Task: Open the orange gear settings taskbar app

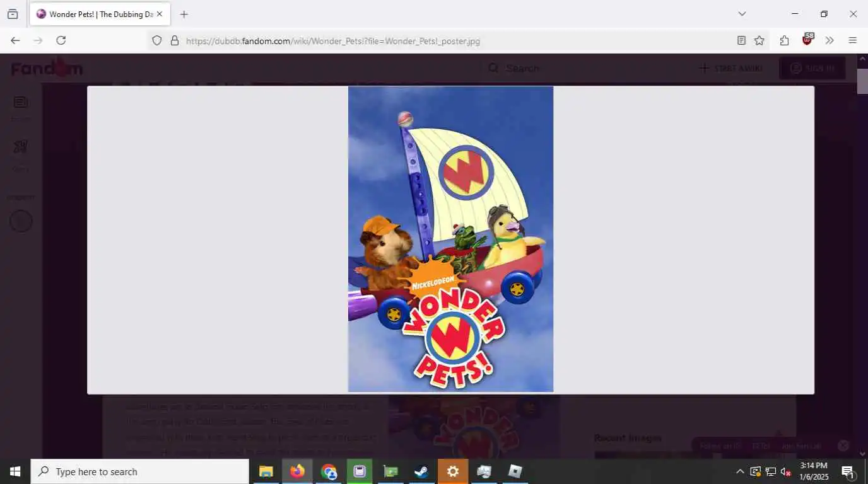Action: pos(452,471)
